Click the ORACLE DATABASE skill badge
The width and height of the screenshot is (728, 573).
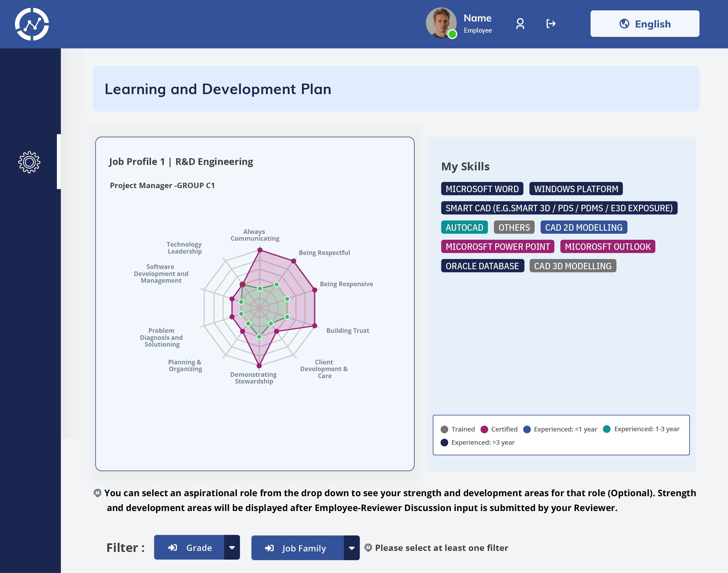482,266
